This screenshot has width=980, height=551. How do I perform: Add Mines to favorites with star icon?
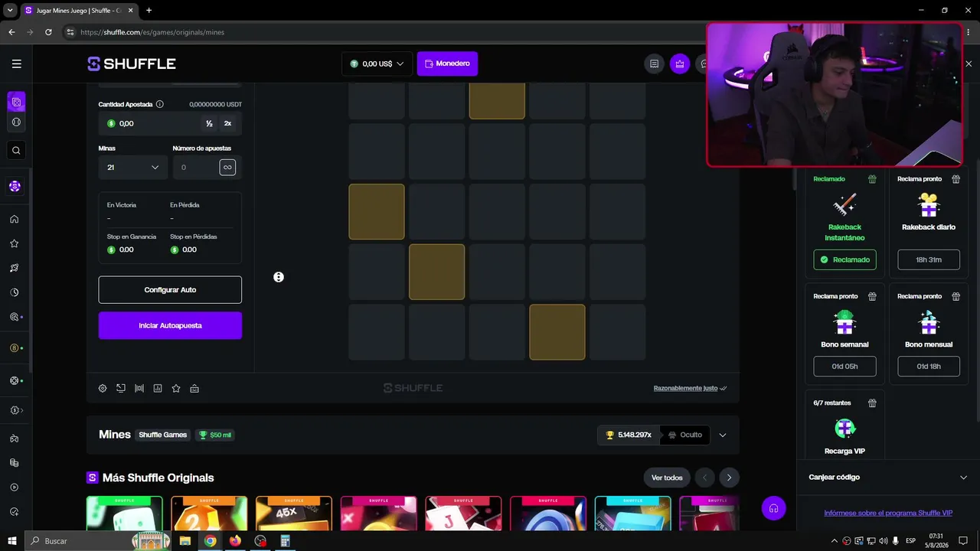coord(176,389)
